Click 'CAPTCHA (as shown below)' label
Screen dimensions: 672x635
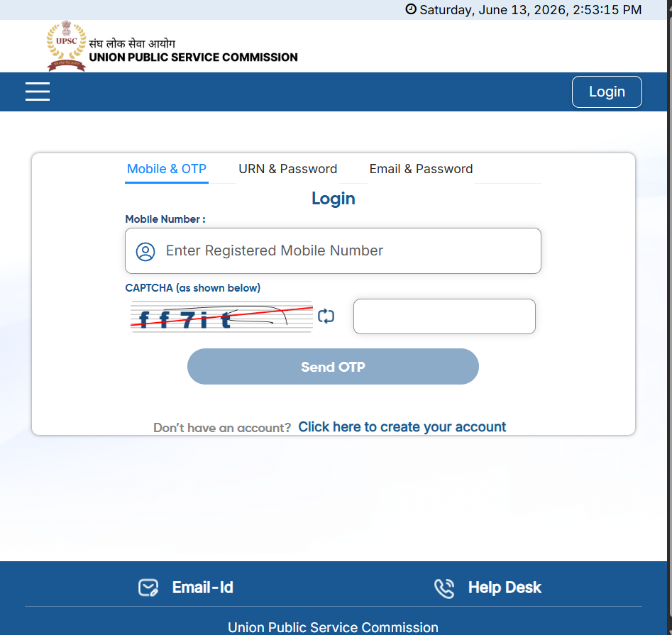click(x=193, y=288)
